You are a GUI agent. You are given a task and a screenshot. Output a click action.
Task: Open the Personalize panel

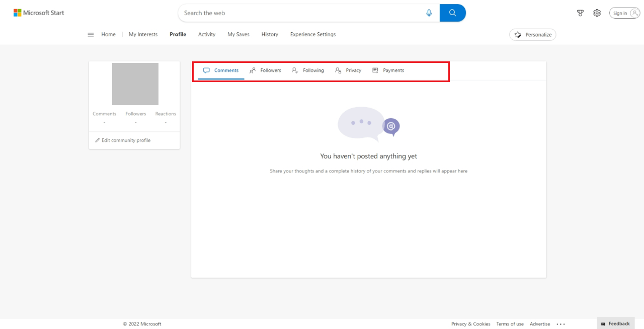(532, 34)
